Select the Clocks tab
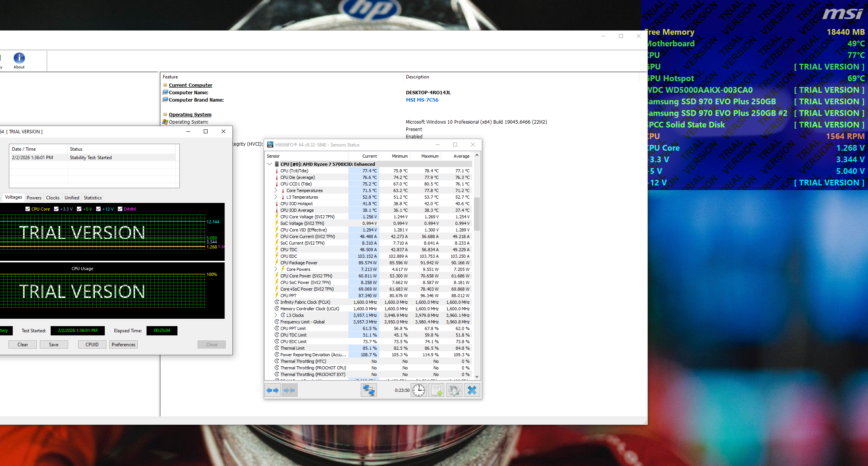The height and width of the screenshot is (466, 868). coord(53,198)
